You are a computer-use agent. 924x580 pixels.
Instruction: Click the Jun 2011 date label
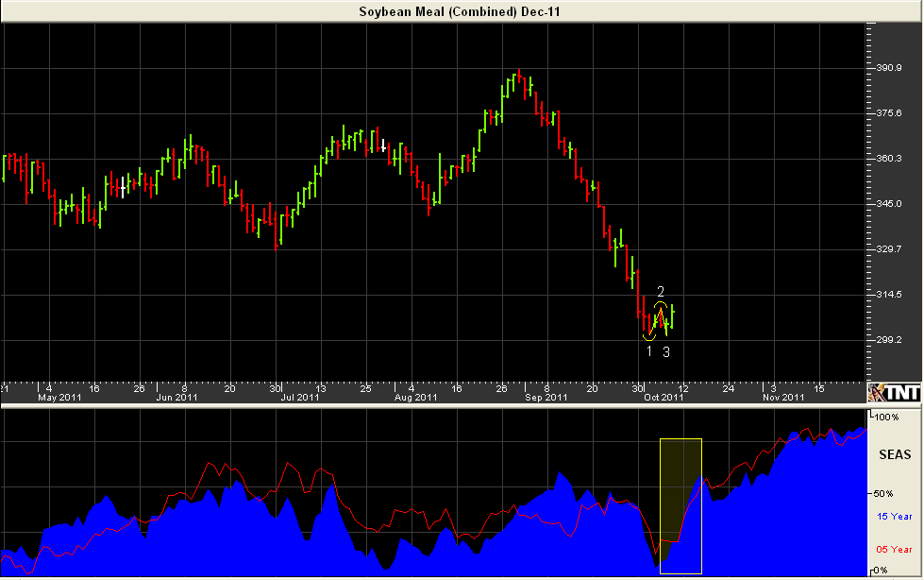pos(176,398)
